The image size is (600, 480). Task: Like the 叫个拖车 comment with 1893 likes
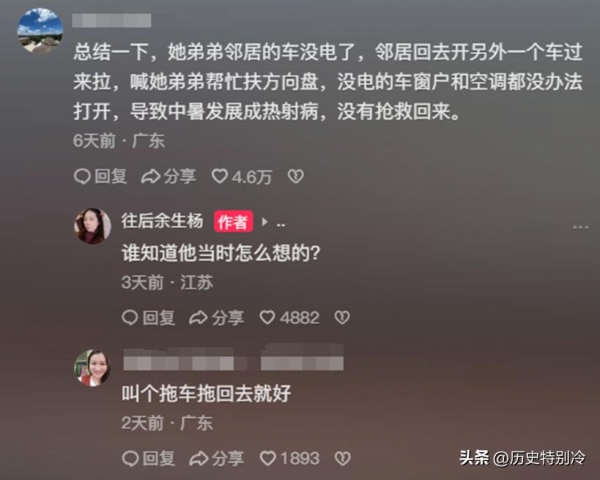289,458
